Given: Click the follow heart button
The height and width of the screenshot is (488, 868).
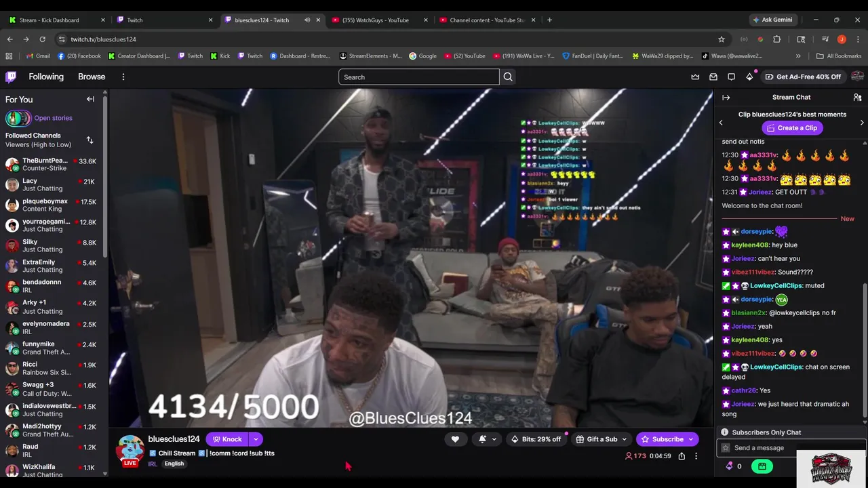Looking at the screenshot, I should coord(455,439).
